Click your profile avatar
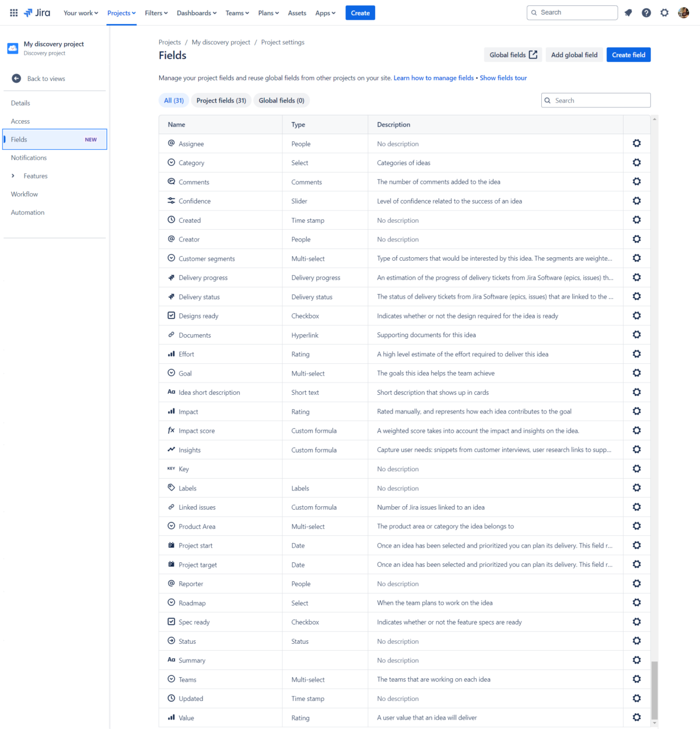 tap(683, 12)
